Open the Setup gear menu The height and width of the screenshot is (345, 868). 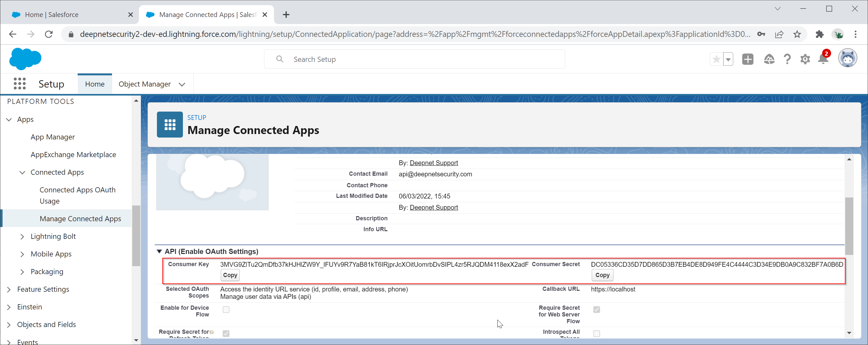(805, 59)
